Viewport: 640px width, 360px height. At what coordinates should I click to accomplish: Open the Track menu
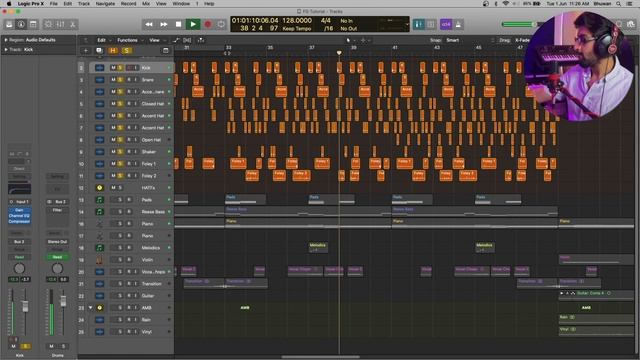pos(84,4)
